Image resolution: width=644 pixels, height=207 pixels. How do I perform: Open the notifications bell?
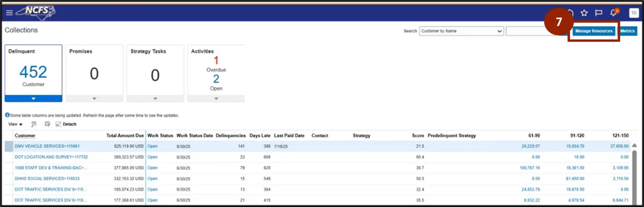click(x=613, y=13)
